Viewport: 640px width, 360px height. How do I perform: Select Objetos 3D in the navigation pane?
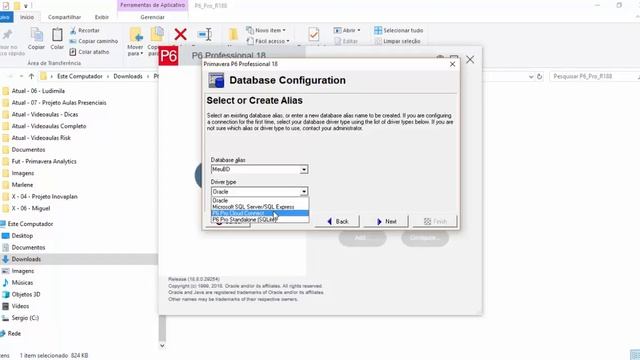coord(26,294)
